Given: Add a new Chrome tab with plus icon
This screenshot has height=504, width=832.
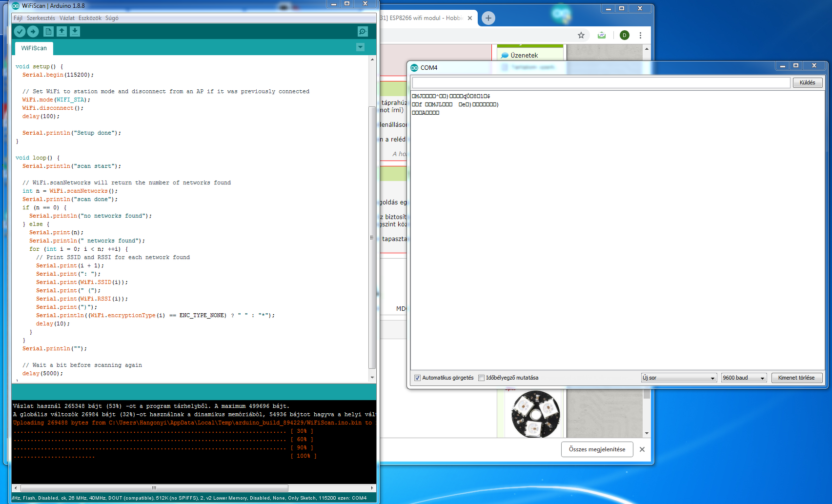Looking at the screenshot, I should point(488,18).
